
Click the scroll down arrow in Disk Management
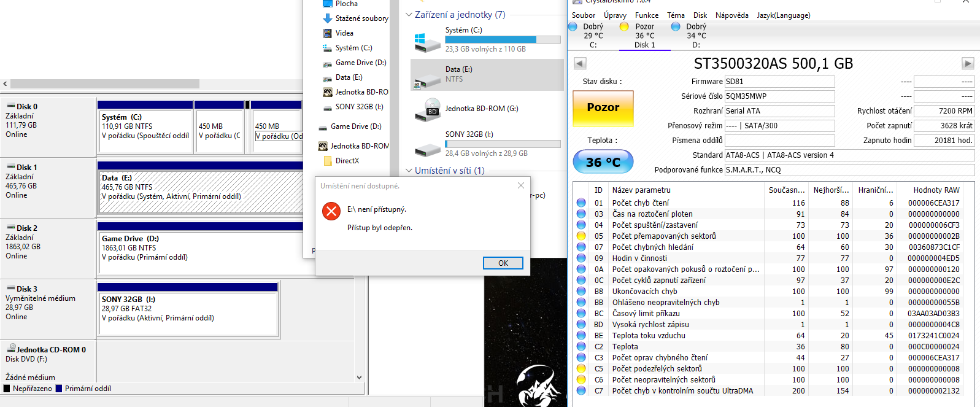point(359,378)
